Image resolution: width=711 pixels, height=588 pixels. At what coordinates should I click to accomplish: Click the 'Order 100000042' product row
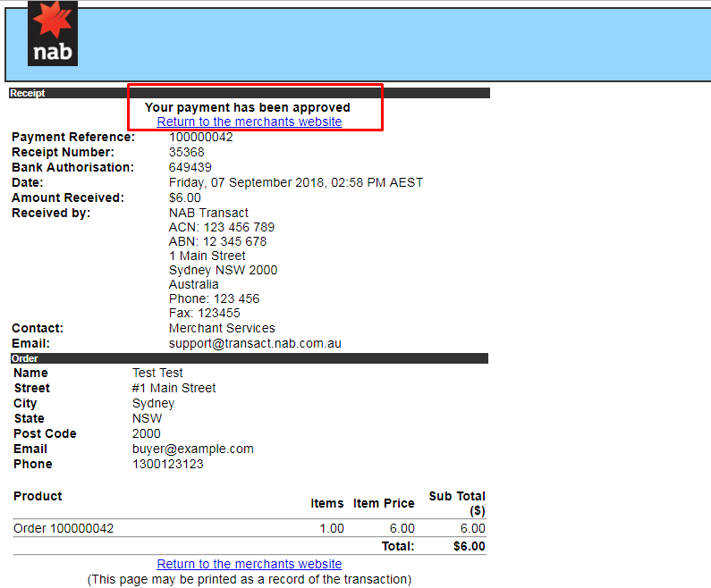[x=63, y=528]
